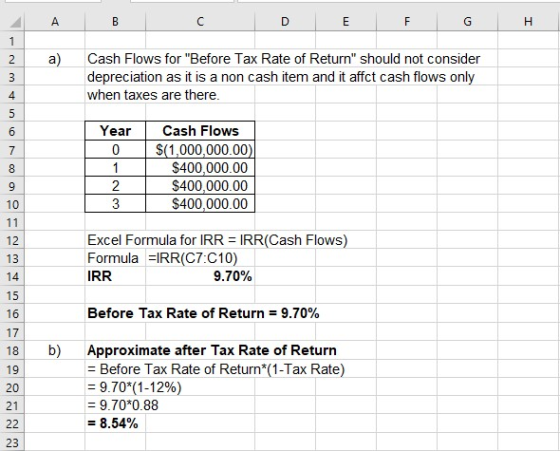560x451 pixels.
Task: Select column F header
Action: [x=406, y=22]
